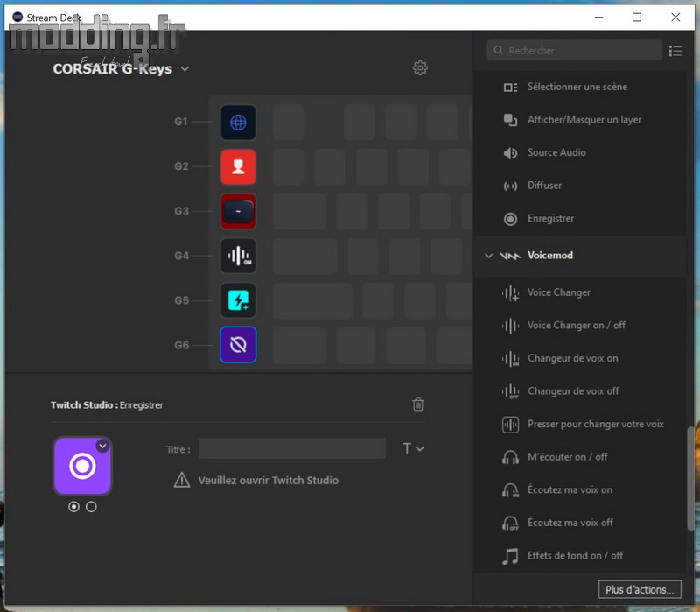Image resolution: width=700 pixels, height=612 pixels.
Task: Select the G5 cyan lightning key
Action: [238, 300]
